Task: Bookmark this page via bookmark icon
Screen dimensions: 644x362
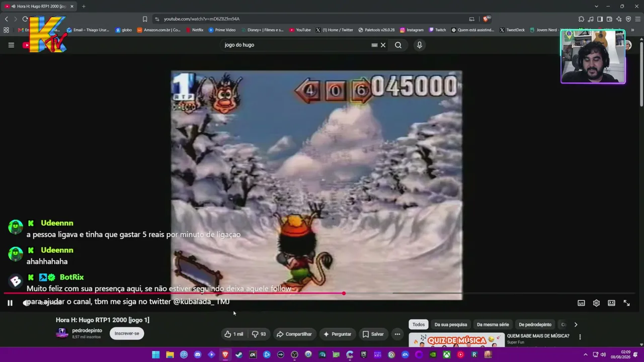Action: pyautogui.click(x=145, y=19)
